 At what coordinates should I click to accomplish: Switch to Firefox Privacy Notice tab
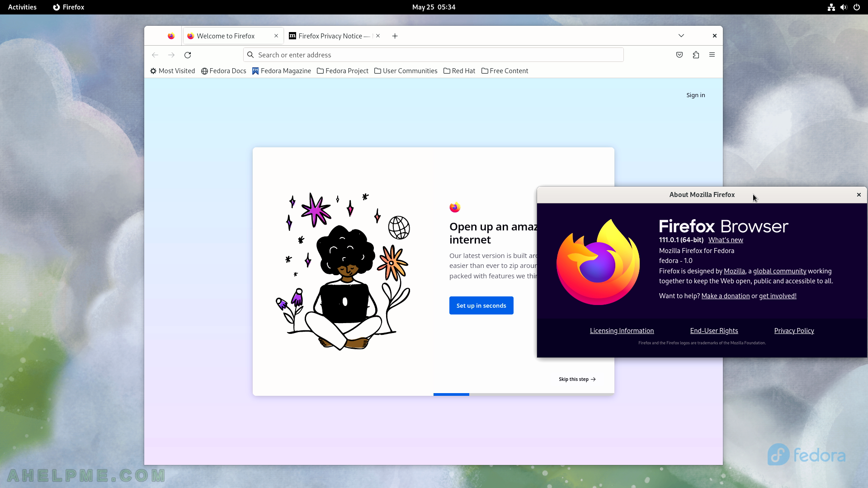click(335, 36)
